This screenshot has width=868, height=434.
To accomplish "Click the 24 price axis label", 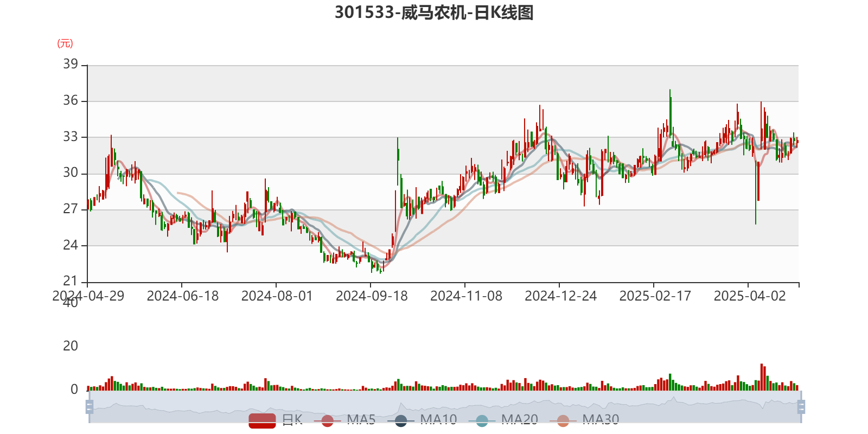I will click(x=71, y=245).
